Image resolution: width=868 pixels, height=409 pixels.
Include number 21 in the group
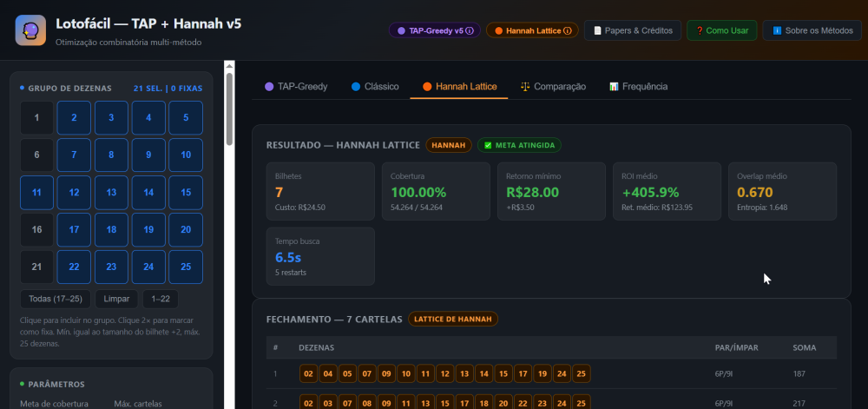tap(36, 267)
